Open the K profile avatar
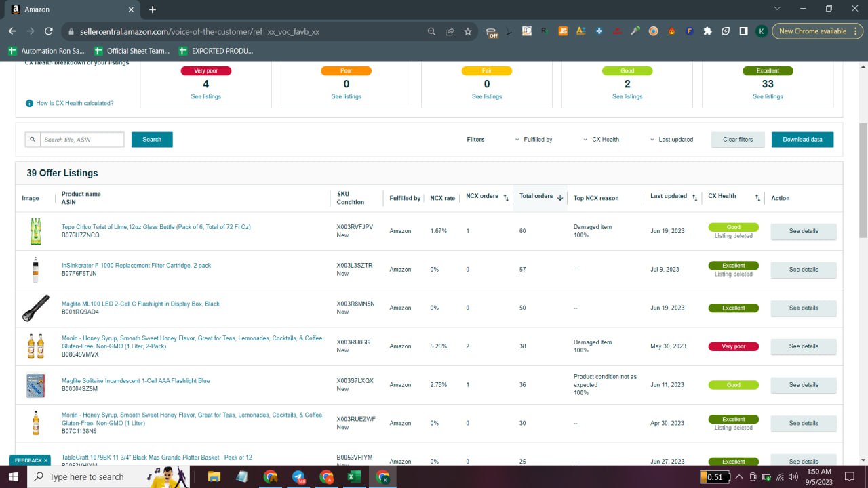This screenshot has height=488, width=868. 762,31
